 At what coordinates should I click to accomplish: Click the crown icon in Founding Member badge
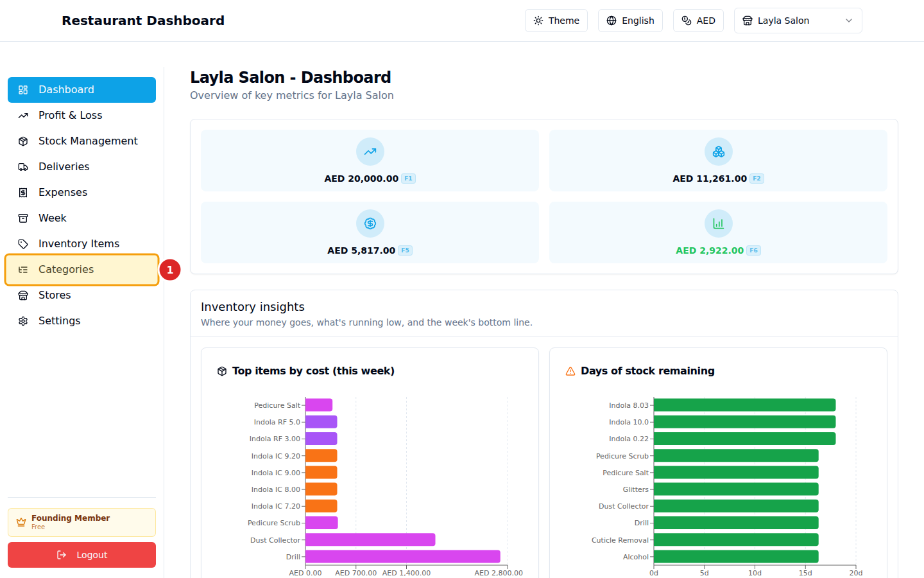tap(21, 522)
